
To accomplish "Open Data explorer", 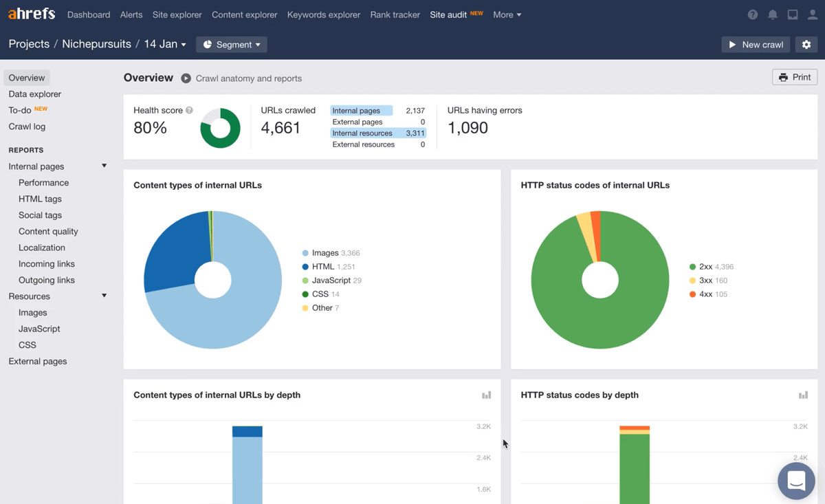I will pos(35,94).
